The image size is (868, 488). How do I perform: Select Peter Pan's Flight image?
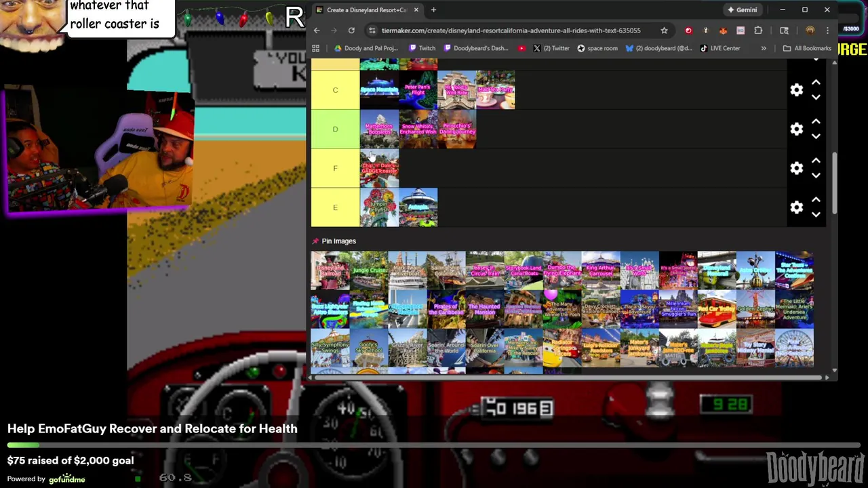coord(418,90)
